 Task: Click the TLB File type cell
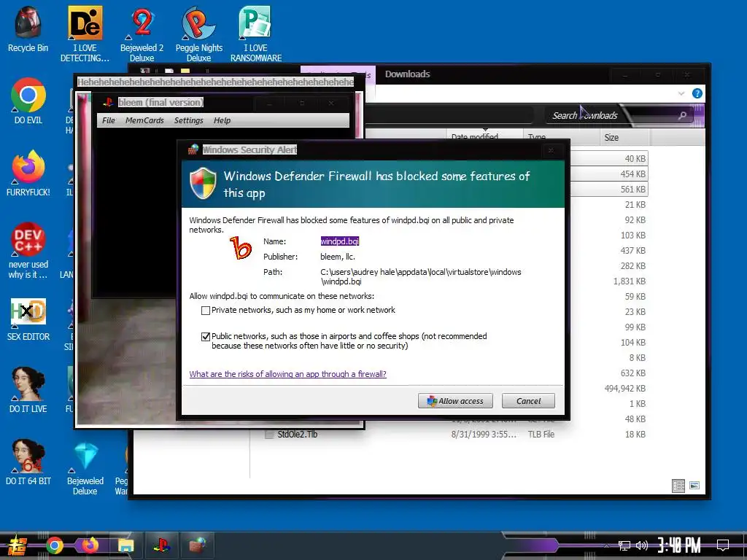[541, 435]
